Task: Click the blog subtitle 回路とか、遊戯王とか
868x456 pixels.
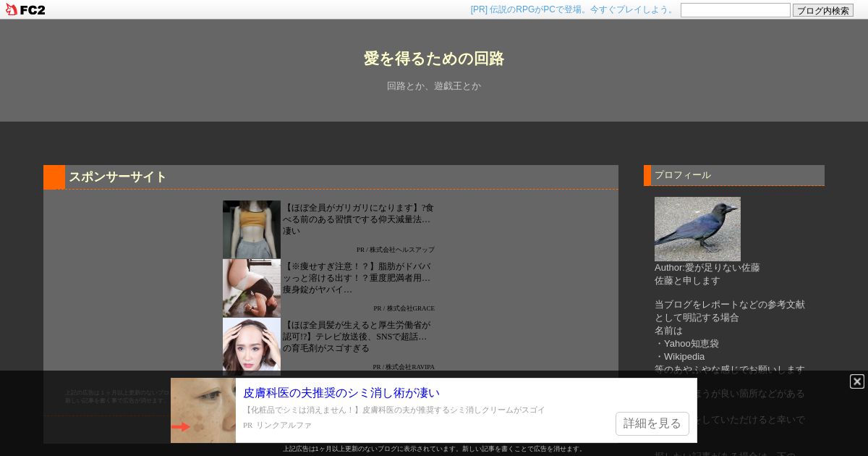Action: [x=434, y=85]
